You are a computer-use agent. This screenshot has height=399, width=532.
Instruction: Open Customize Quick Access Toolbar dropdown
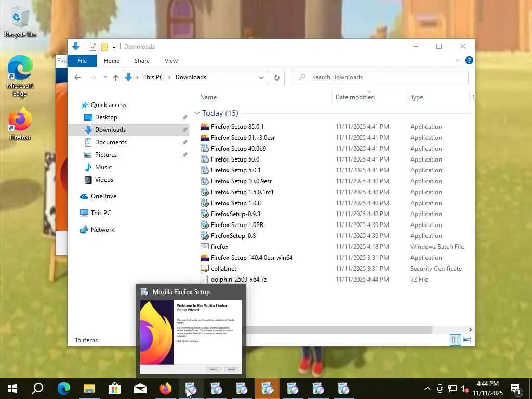click(114, 47)
